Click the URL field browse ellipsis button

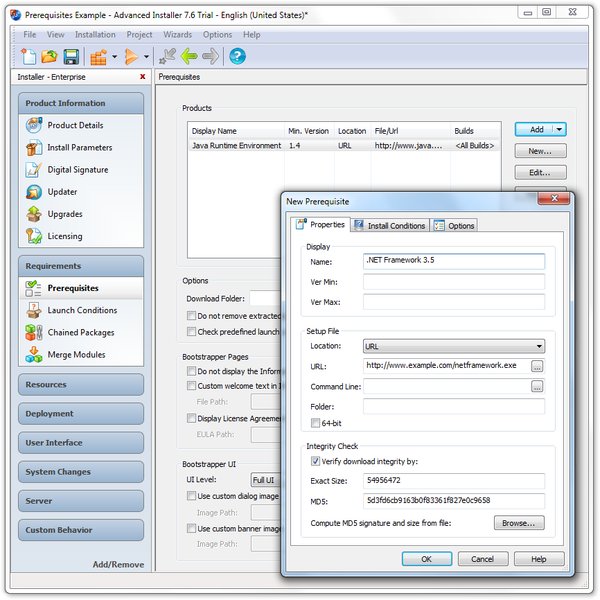coord(537,366)
